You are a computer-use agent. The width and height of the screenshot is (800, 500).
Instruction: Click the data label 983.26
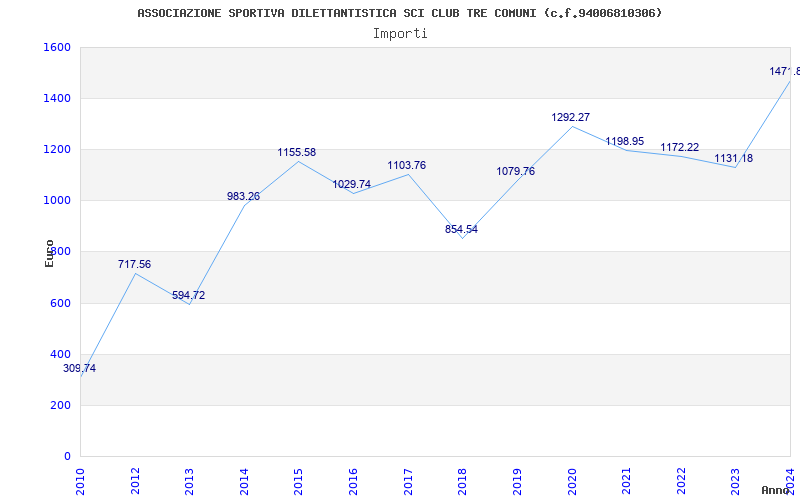(243, 196)
